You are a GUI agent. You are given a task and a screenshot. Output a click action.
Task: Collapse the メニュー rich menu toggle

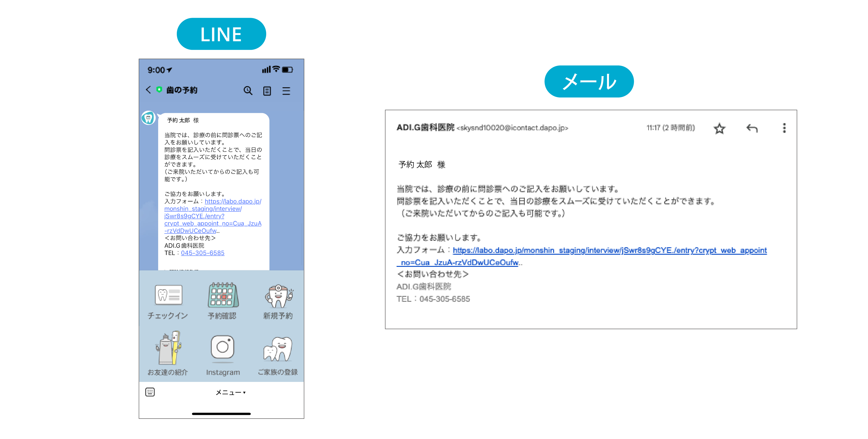tap(230, 392)
